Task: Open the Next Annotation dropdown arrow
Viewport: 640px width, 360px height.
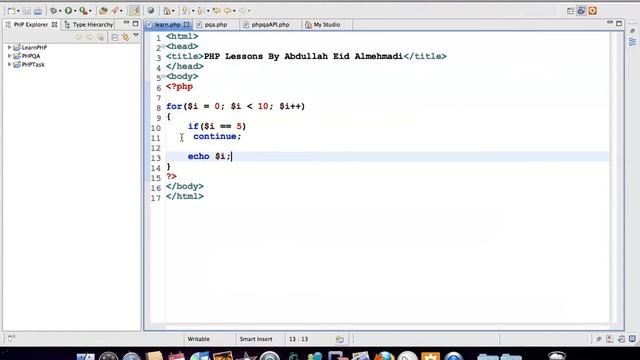Action: (193, 11)
